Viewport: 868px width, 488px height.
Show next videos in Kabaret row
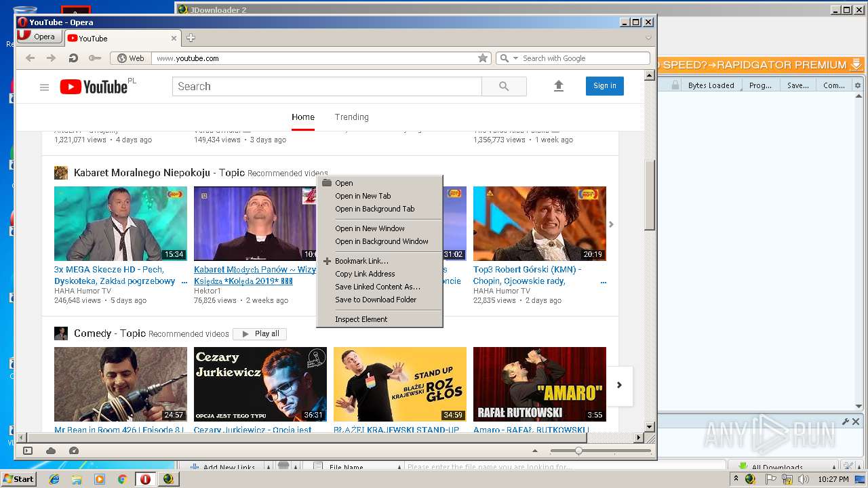point(611,224)
